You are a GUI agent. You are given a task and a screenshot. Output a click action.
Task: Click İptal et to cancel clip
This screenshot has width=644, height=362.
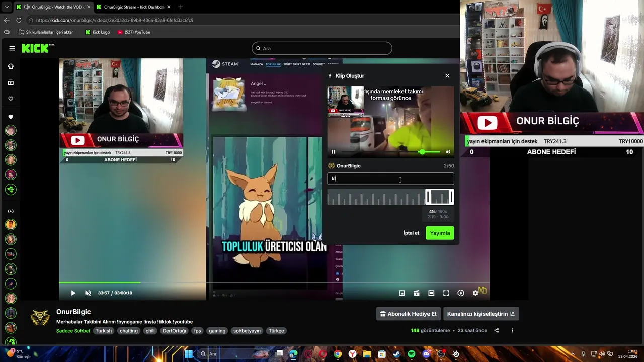pyautogui.click(x=411, y=233)
